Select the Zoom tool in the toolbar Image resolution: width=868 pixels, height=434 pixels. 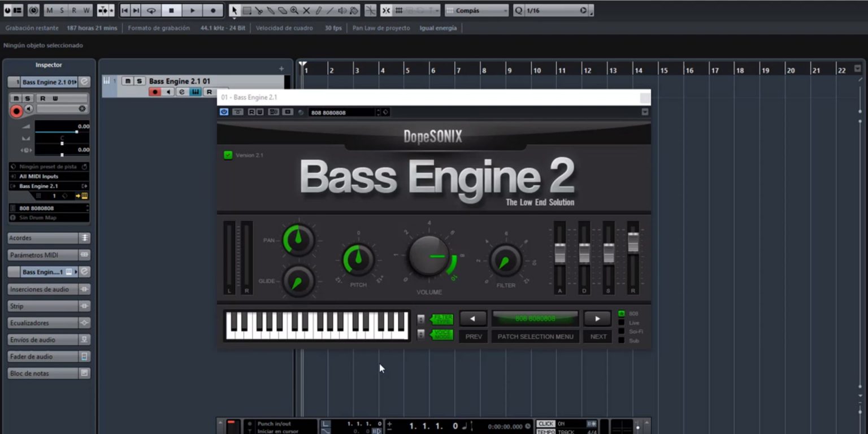tap(294, 10)
